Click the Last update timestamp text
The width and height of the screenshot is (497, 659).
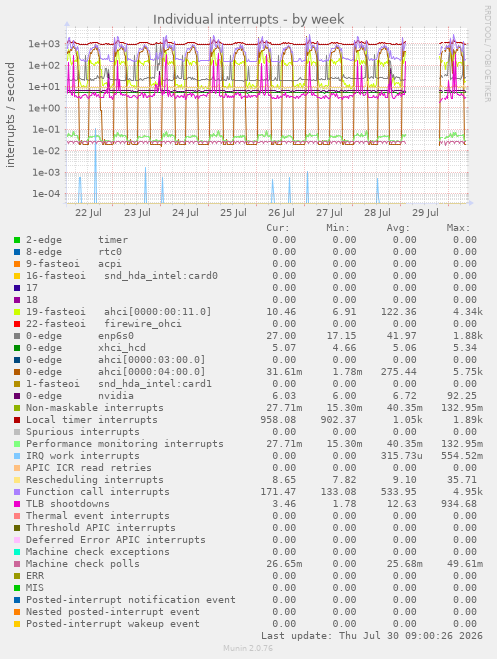(x=372, y=636)
